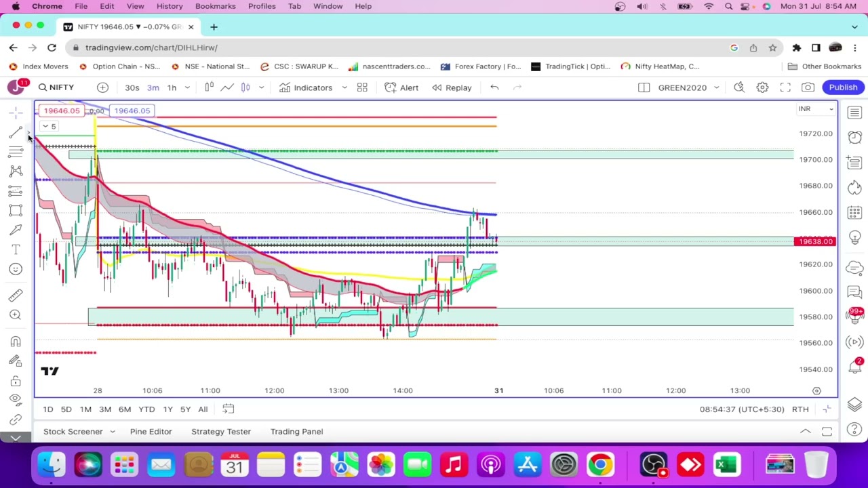The width and height of the screenshot is (868, 488).
Task: Open the watchlist panel
Action: (854, 113)
